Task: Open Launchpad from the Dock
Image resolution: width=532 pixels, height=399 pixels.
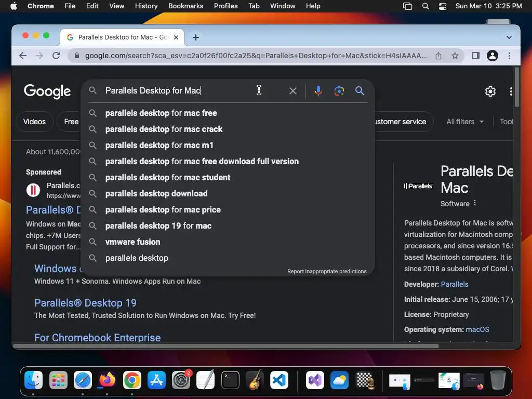Action: (58, 380)
